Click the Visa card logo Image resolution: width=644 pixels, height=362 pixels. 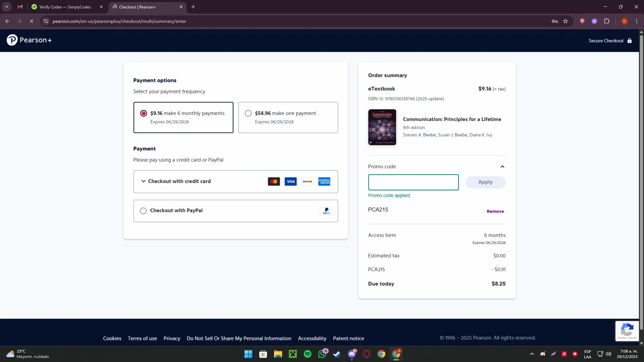[291, 181]
